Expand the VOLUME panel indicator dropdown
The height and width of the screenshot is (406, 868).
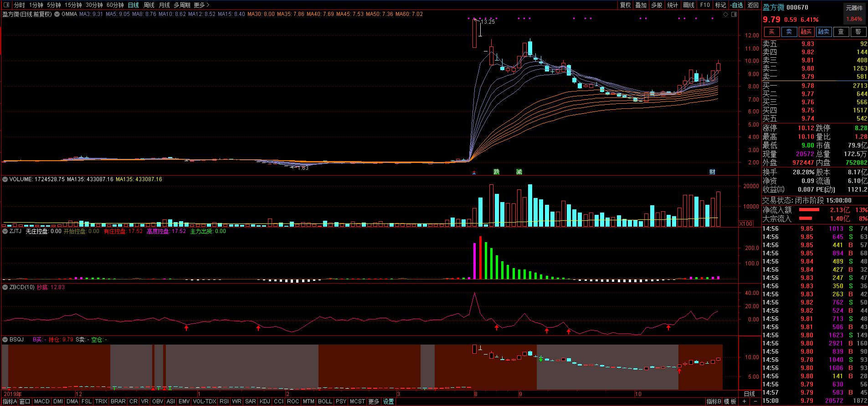pos(5,179)
